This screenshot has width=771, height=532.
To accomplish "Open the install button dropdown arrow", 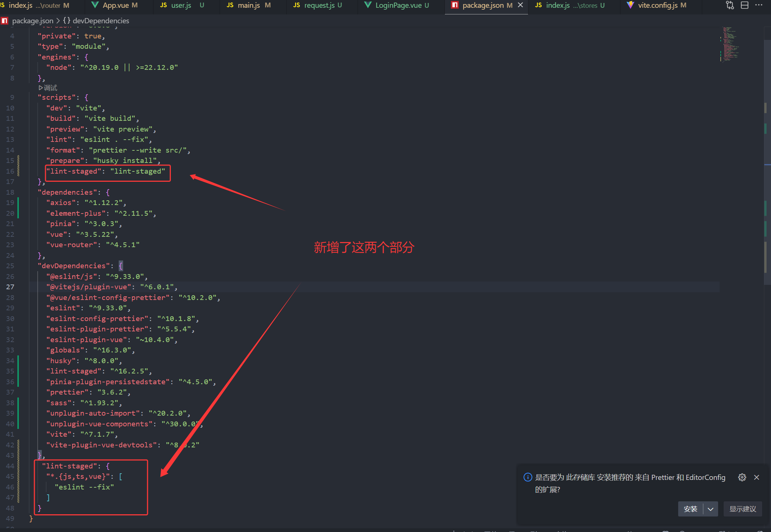I will pyautogui.click(x=710, y=509).
